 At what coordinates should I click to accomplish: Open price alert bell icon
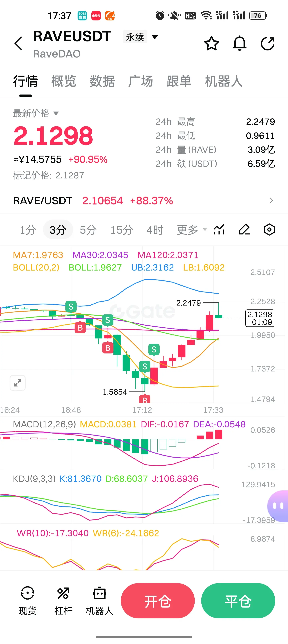[x=240, y=43]
